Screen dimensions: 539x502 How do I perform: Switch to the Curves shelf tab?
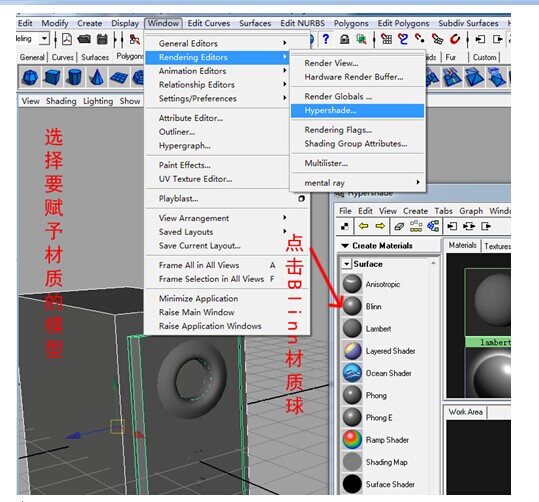pos(63,57)
